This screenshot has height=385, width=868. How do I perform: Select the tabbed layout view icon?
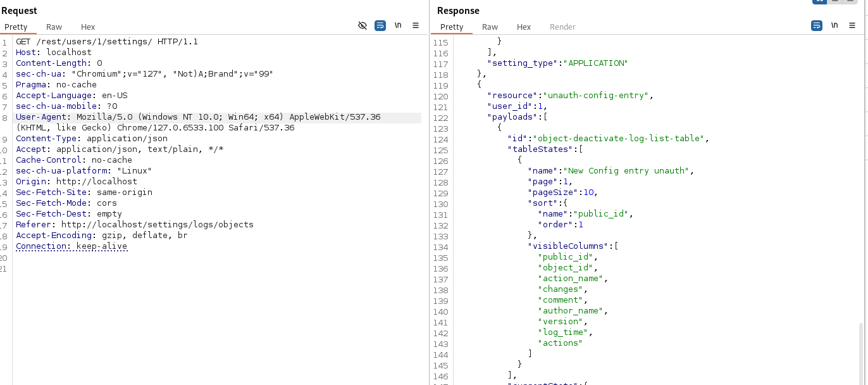(851, 1)
